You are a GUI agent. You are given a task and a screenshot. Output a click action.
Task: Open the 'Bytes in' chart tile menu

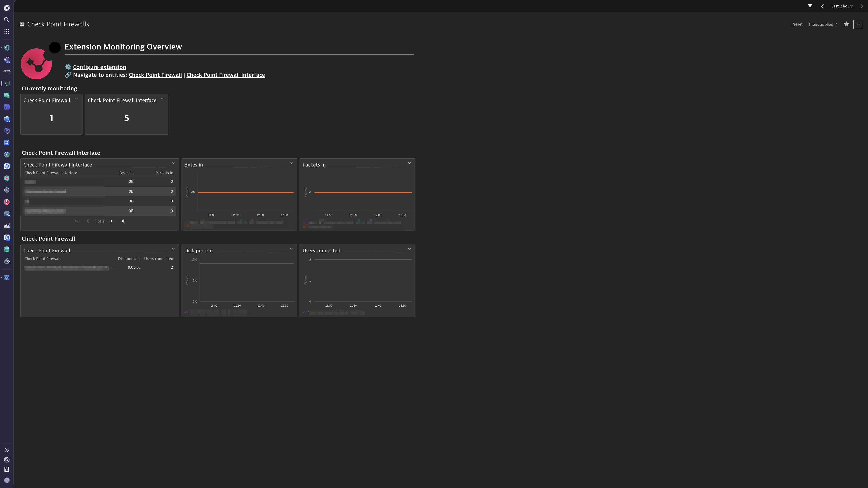coord(291,163)
